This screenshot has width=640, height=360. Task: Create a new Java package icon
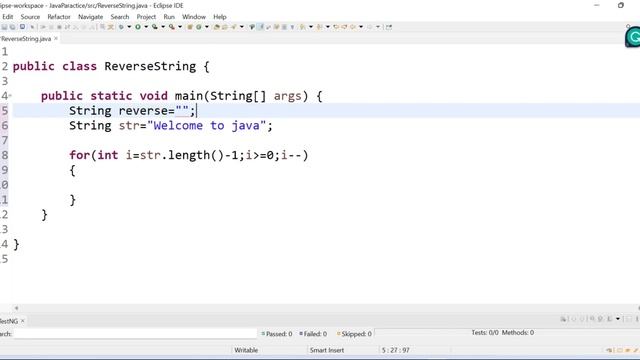(190, 27)
